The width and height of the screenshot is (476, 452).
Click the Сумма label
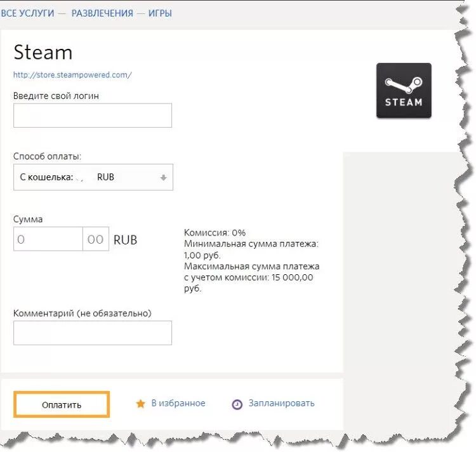click(x=28, y=219)
